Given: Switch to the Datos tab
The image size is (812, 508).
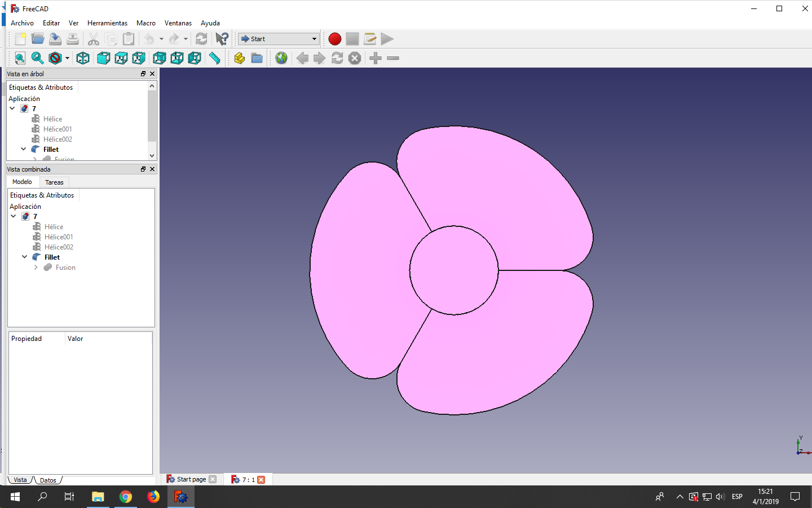Looking at the screenshot, I should coord(47,480).
